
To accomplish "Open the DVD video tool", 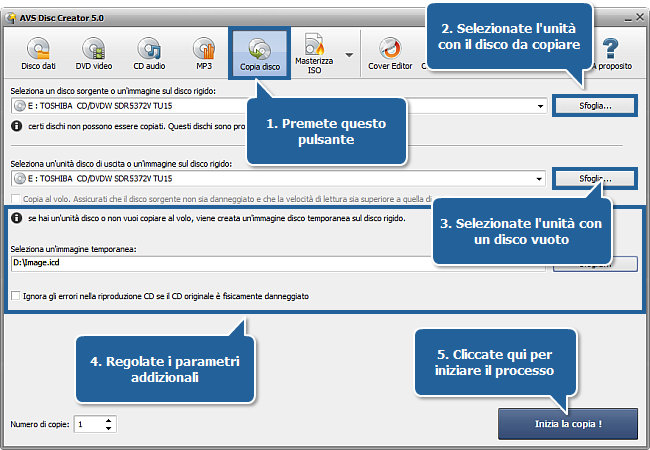I will point(94,54).
